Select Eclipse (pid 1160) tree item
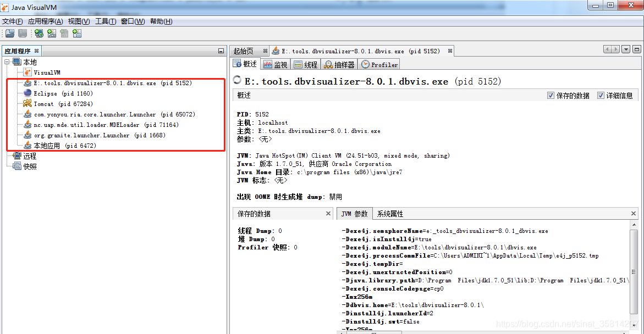The width and height of the screenshot is (644, 334). tap(63, 93)
